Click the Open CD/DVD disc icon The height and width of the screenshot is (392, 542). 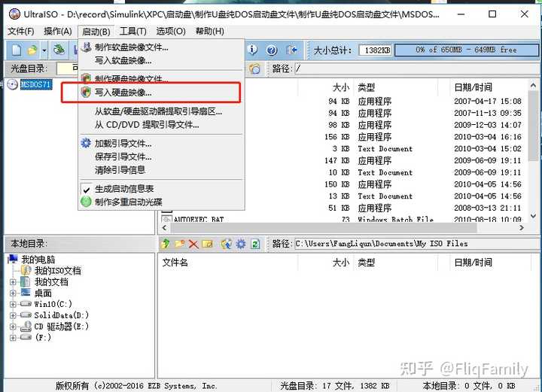[59, 50]
